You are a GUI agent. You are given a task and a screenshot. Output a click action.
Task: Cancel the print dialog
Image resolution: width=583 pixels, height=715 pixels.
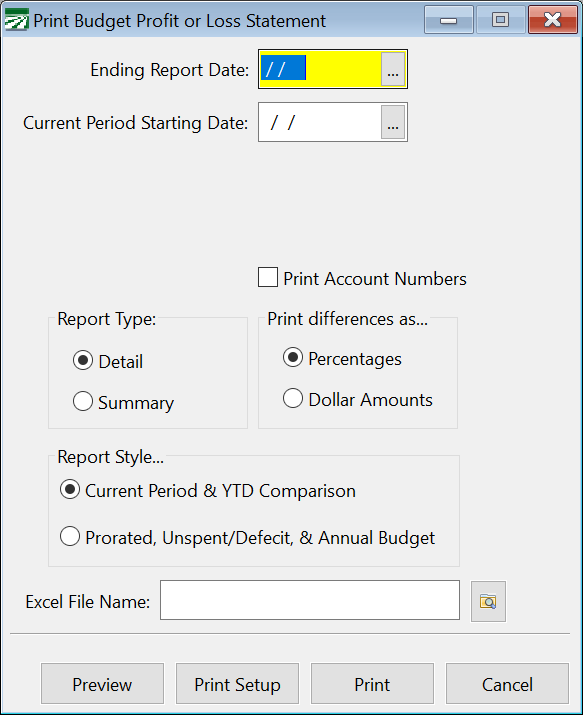coord(507,684)
